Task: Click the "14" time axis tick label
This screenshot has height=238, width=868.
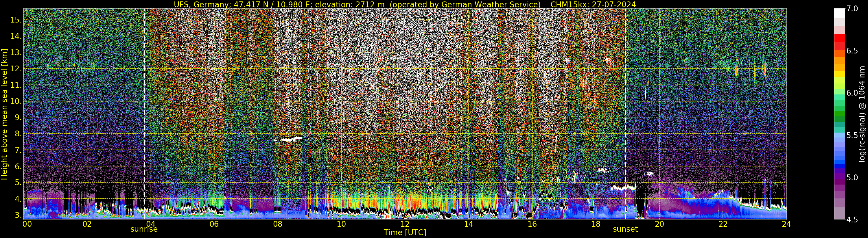Action: point(468,224)
